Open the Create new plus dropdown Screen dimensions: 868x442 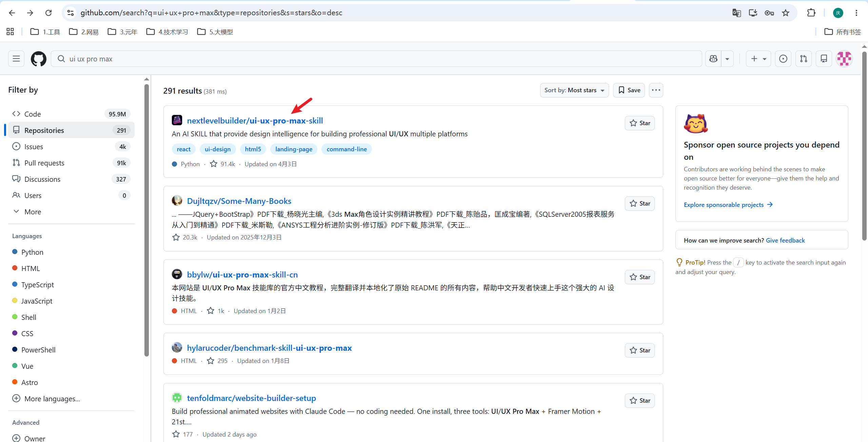pyautogui.click(x=758, y=59)
